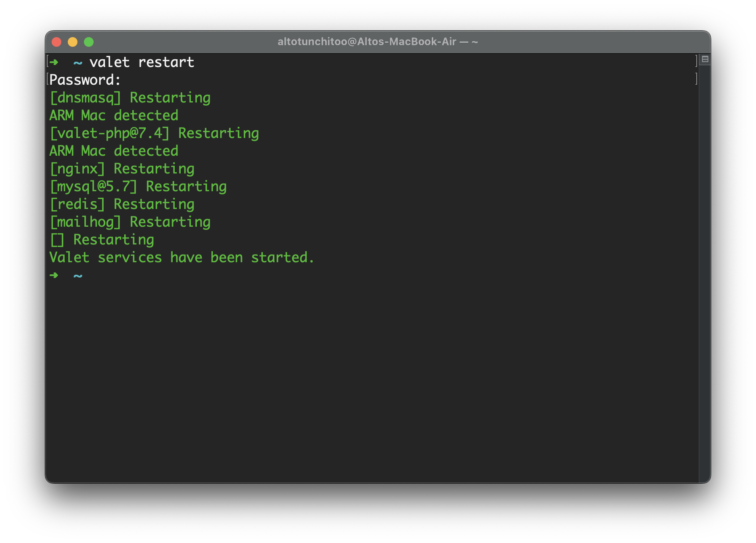Viewport: 756px width, 543px height.
Task: Click the first 'ARM Mac detected' line
Action: (x=114, y=116)
